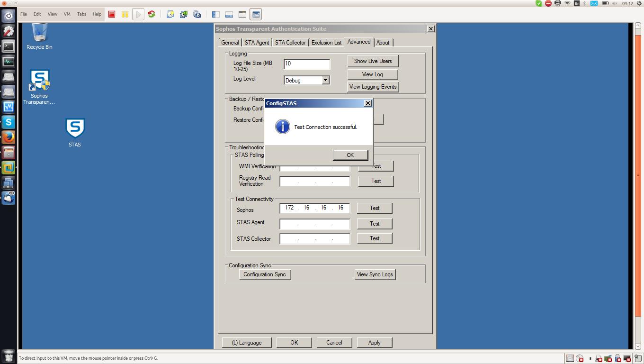
Task: Click the Configuration Sync button
Action: [265, 274]
